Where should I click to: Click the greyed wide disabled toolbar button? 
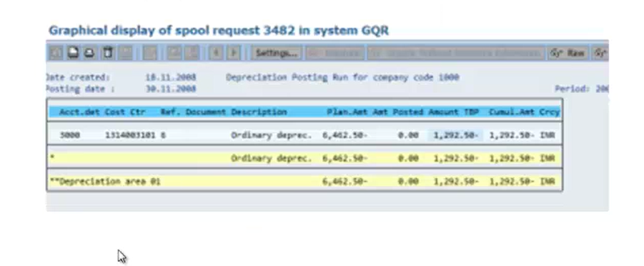pos(455,53)
